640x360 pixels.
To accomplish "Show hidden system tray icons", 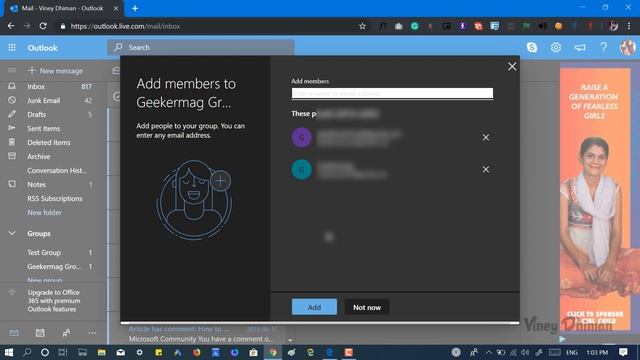I will [x=488, y=352].
